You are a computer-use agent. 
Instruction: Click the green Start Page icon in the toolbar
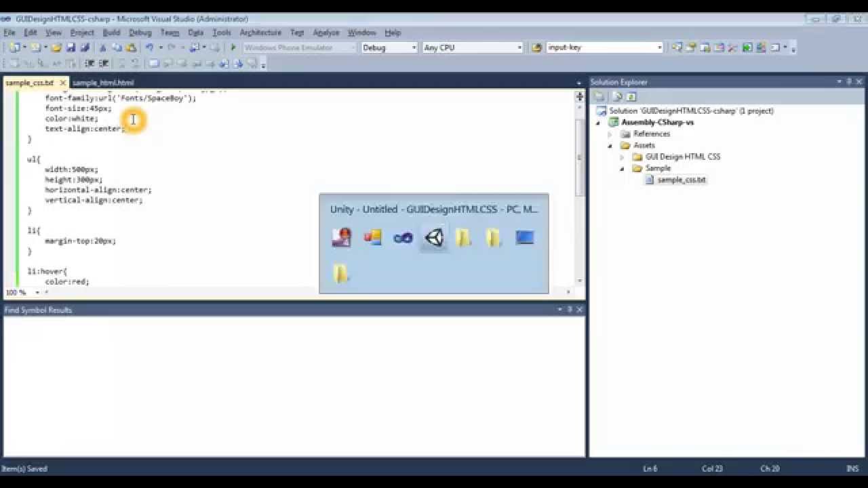(x=747, y=47)
